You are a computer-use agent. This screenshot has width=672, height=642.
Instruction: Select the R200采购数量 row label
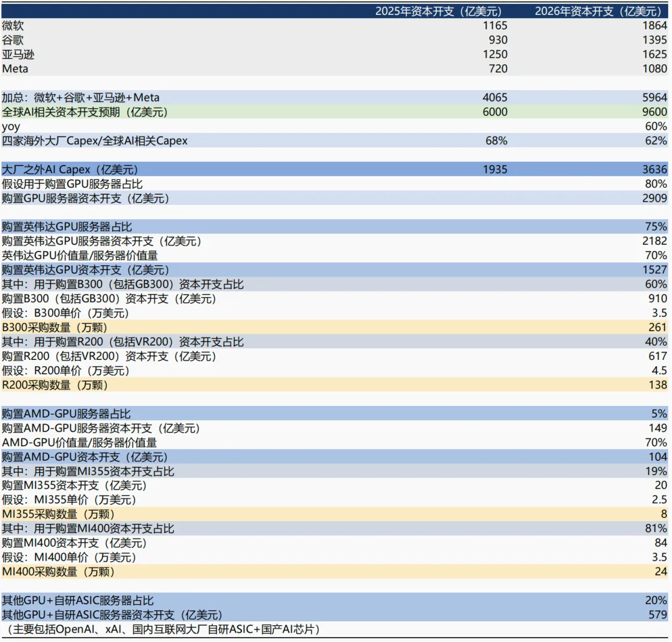tap(54, 385)
